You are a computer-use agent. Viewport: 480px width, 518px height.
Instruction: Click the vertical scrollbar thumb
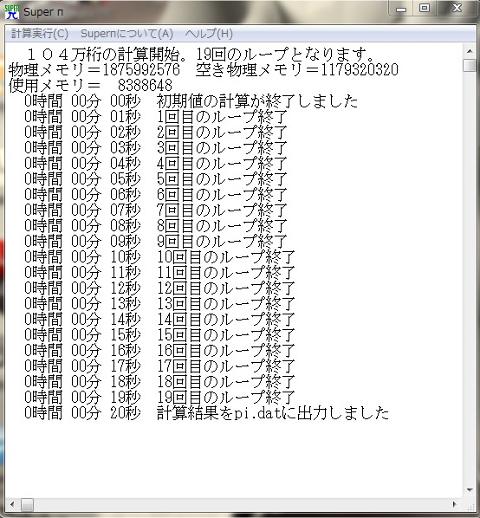pyautogui.click(x=470, y=65)
